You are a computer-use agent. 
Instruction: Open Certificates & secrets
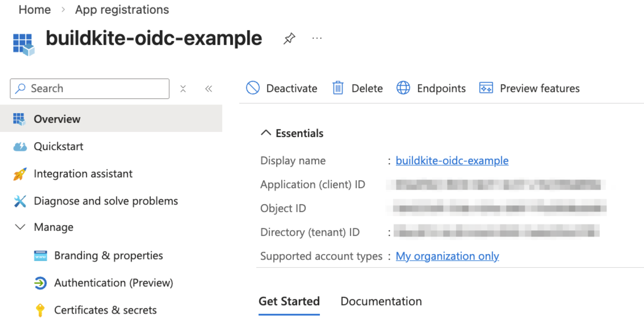[105, 310]
